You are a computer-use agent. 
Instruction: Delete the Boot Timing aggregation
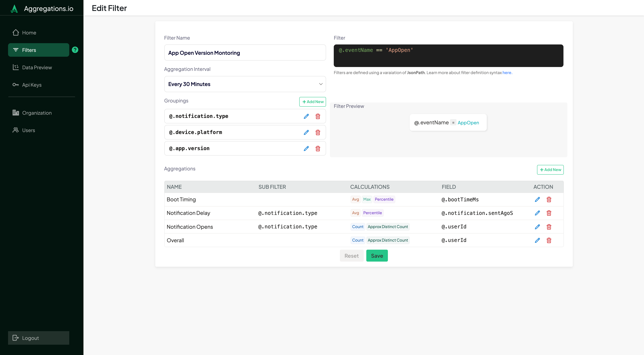(549, 200)
